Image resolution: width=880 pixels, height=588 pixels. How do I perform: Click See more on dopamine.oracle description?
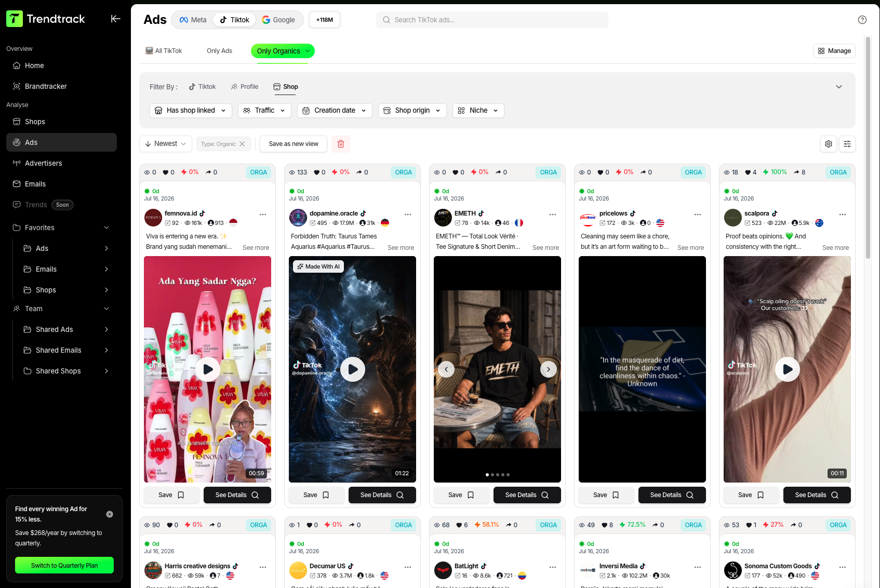(x=401, y=248)
